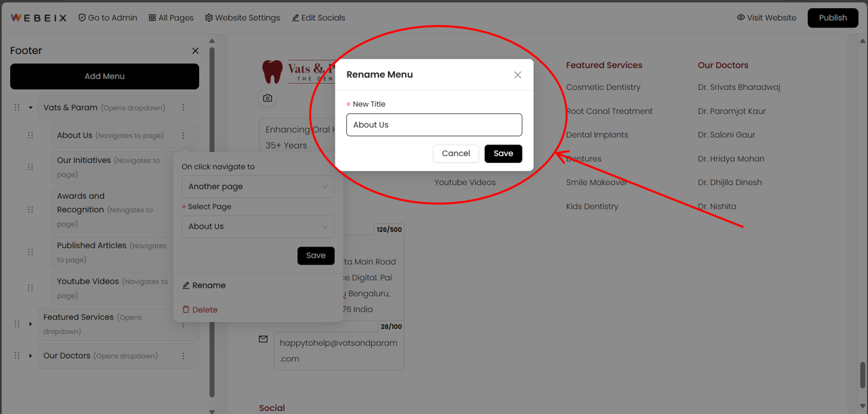Click the email address text field
This screenshot has width=868, height=414.
click(339, 351)
